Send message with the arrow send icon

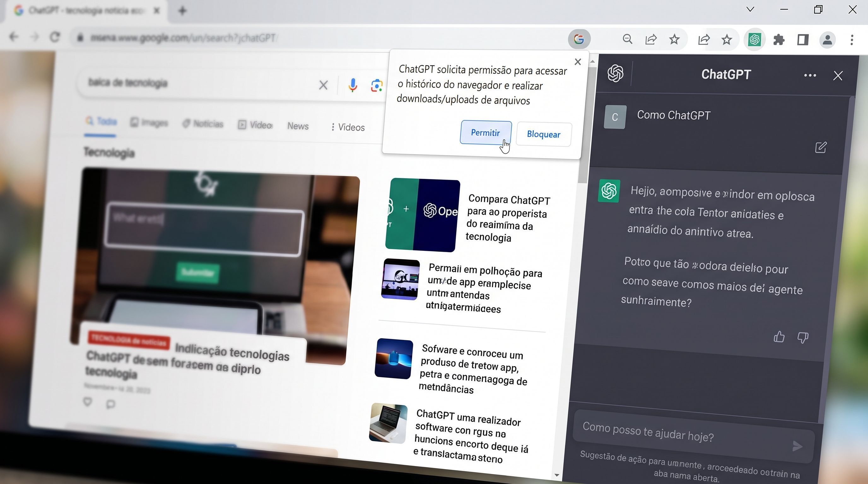797,446
